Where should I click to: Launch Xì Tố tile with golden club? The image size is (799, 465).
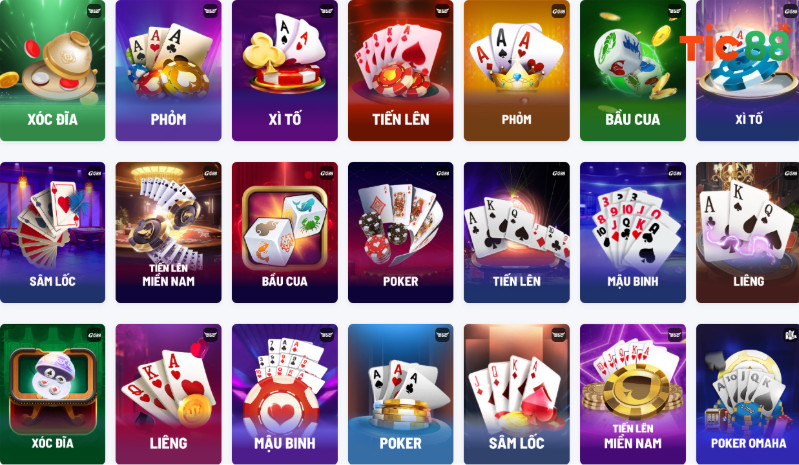[285, 70]
